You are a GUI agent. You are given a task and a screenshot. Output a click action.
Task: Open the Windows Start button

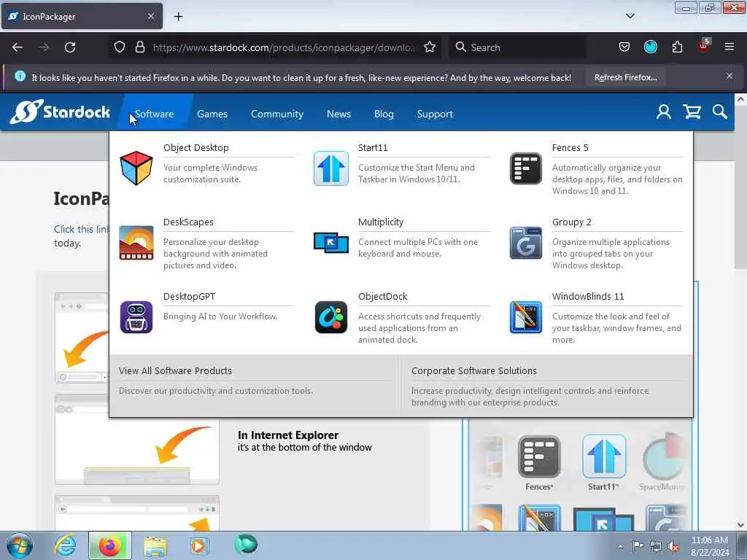click(x=20, y=545)
